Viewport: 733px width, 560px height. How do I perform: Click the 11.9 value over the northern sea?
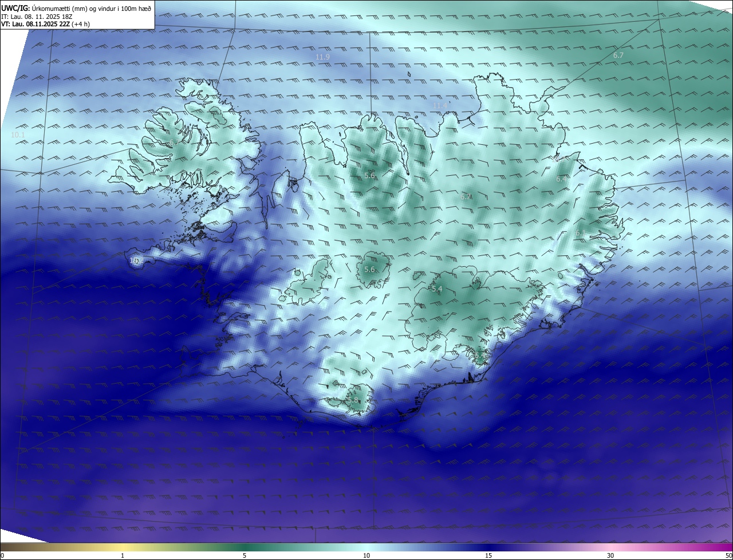click(x=322, y=57)
